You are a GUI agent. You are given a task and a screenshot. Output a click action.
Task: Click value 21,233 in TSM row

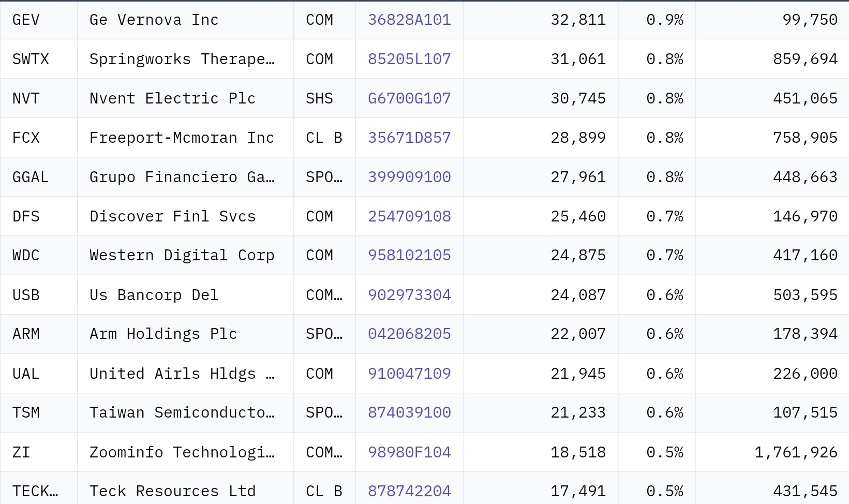pyautogui.click(x=578, y=412)
